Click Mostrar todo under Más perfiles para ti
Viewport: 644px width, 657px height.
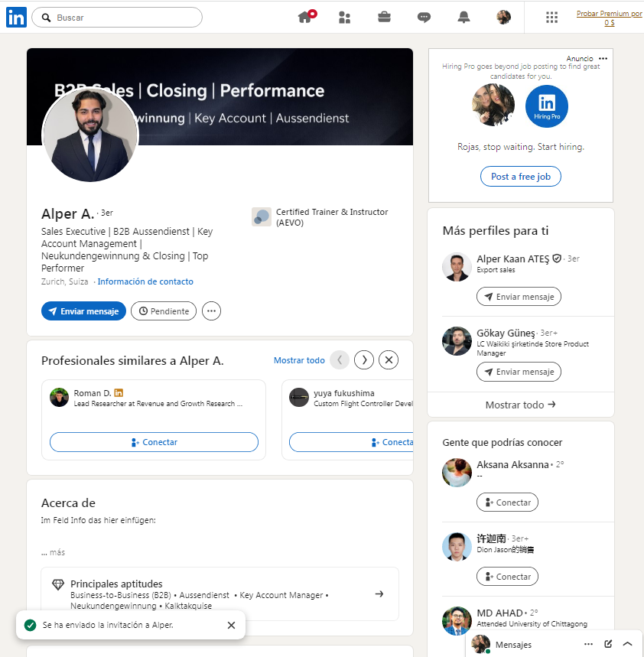520,405
